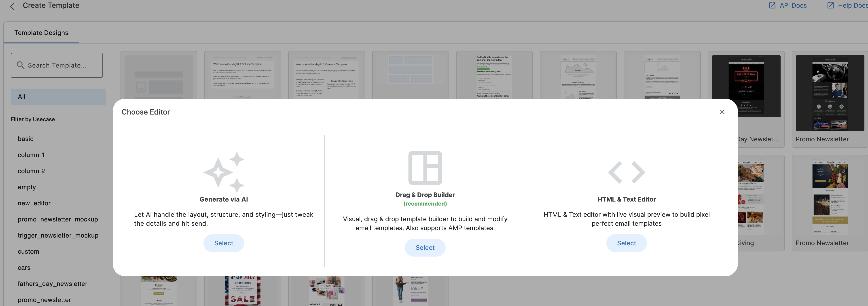Open the 10% off fashion template thumbnail
868x306 pixels.
point(411,291)
